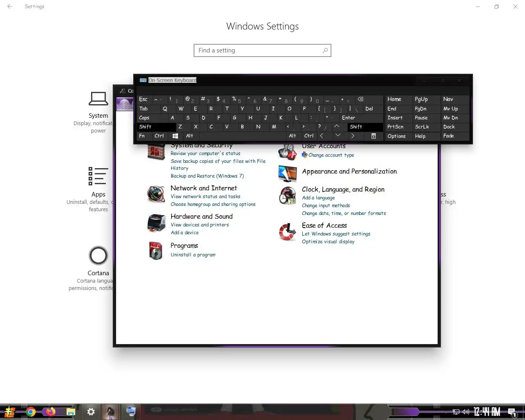525x420 pixels.
Task: Open View devices and printers link
Action: [x=200, y=225]
